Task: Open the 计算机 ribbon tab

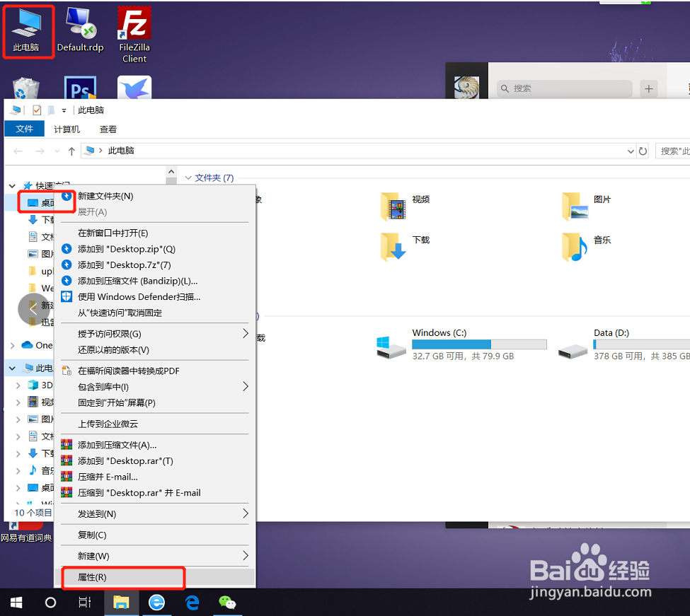Action: click(67, 129)
